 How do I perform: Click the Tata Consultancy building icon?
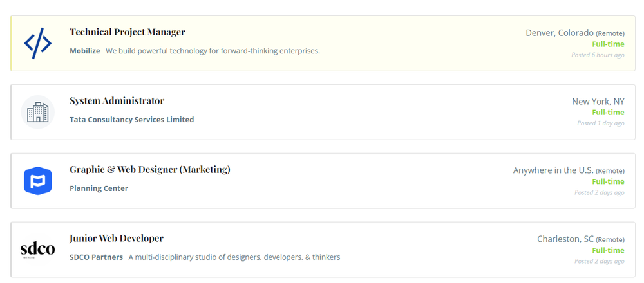click(x=38, y=112)
